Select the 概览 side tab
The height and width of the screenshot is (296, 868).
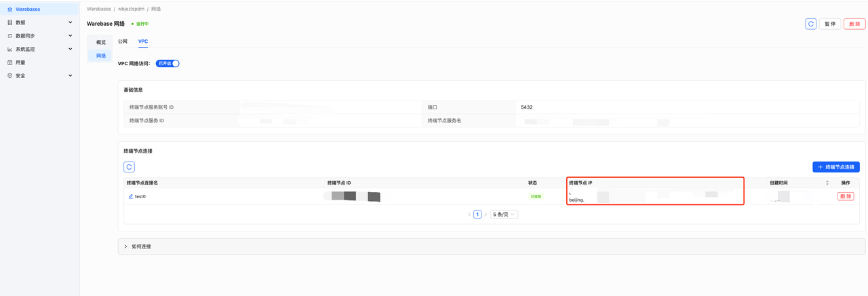[x=100, y=42]
